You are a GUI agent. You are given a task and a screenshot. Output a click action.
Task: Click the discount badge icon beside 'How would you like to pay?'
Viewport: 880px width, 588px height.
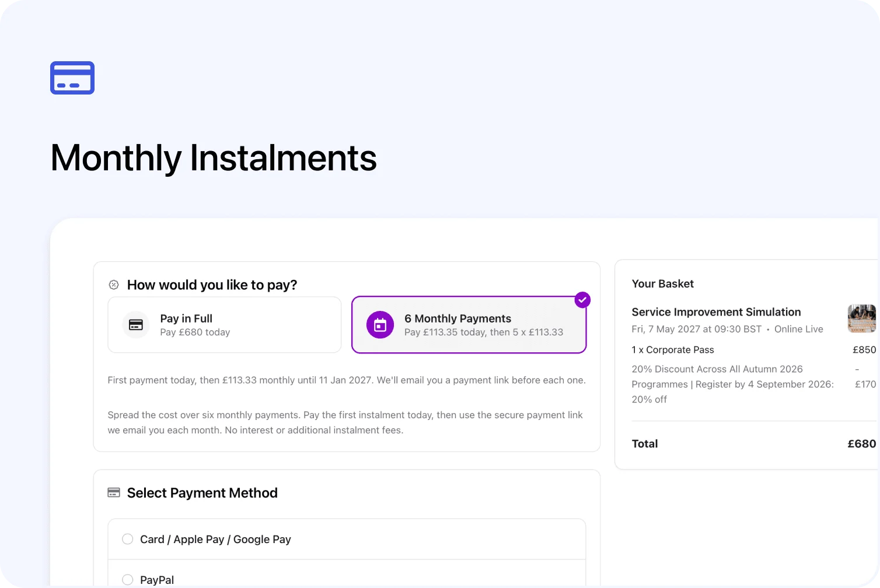[114, 285]
